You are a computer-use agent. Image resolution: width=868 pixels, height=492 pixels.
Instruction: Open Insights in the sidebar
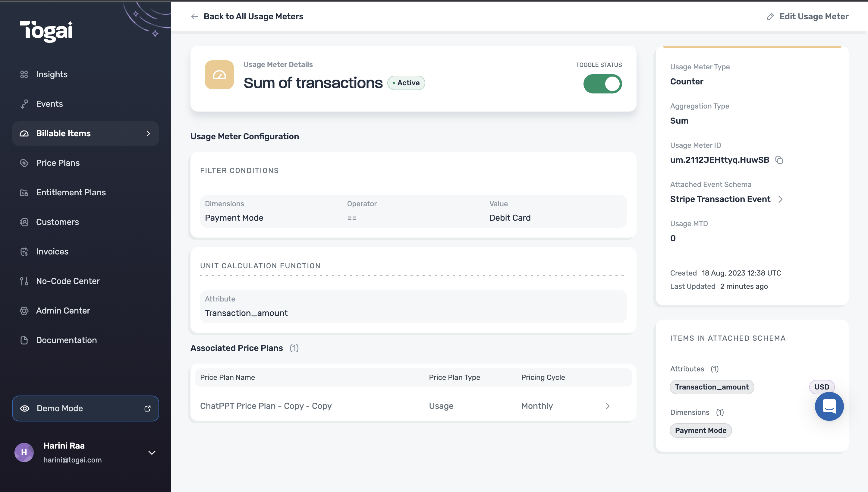click(x=86, y=74)
